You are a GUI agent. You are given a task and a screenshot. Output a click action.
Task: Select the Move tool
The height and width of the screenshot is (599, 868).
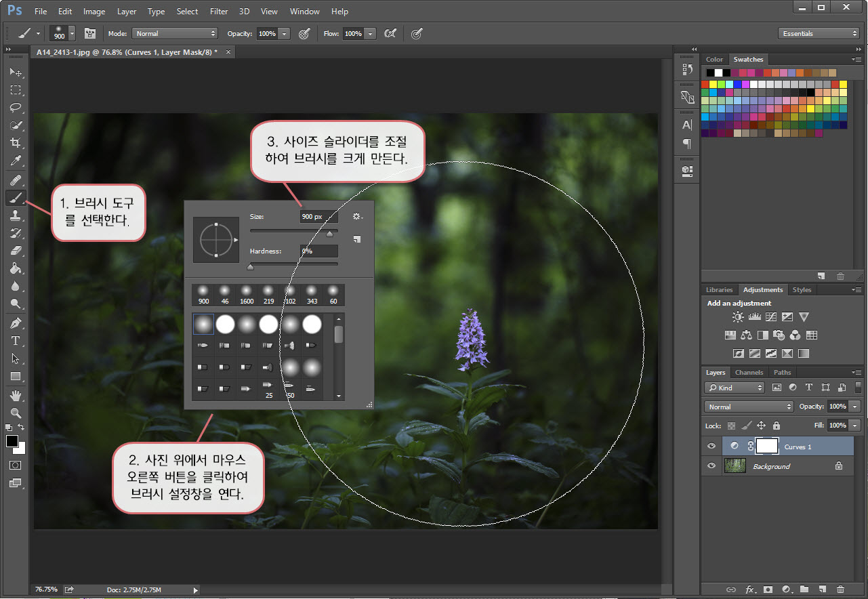pos(16,72)
